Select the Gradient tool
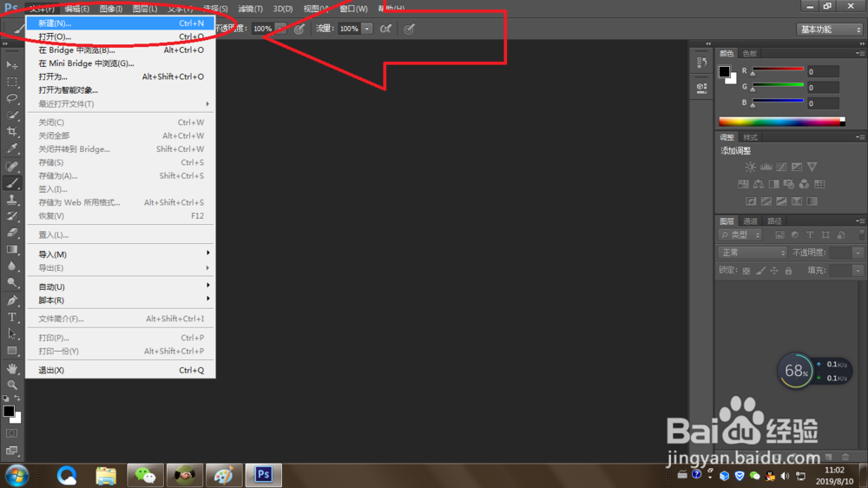868x488 pixels. point(11,249)
